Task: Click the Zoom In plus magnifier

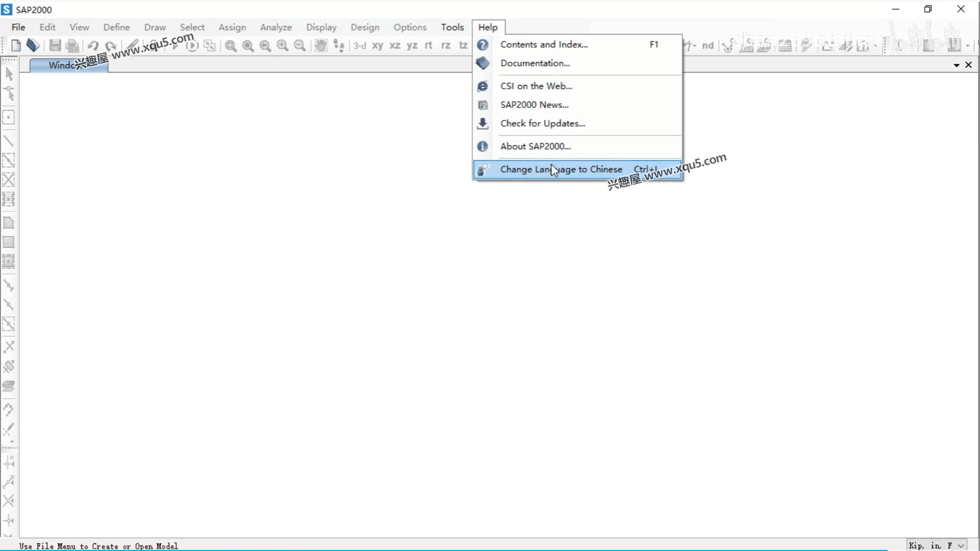Action: pos(283,45)
